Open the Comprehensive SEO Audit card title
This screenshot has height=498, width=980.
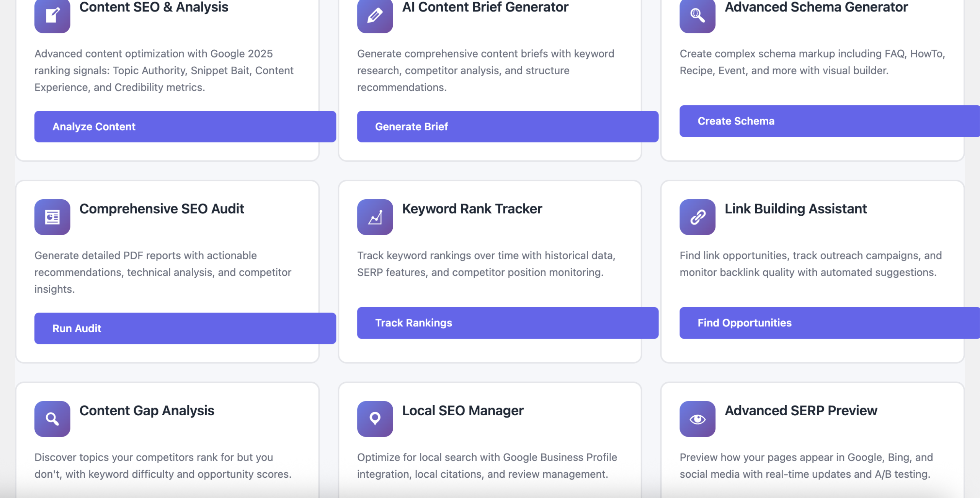[162, 209]
